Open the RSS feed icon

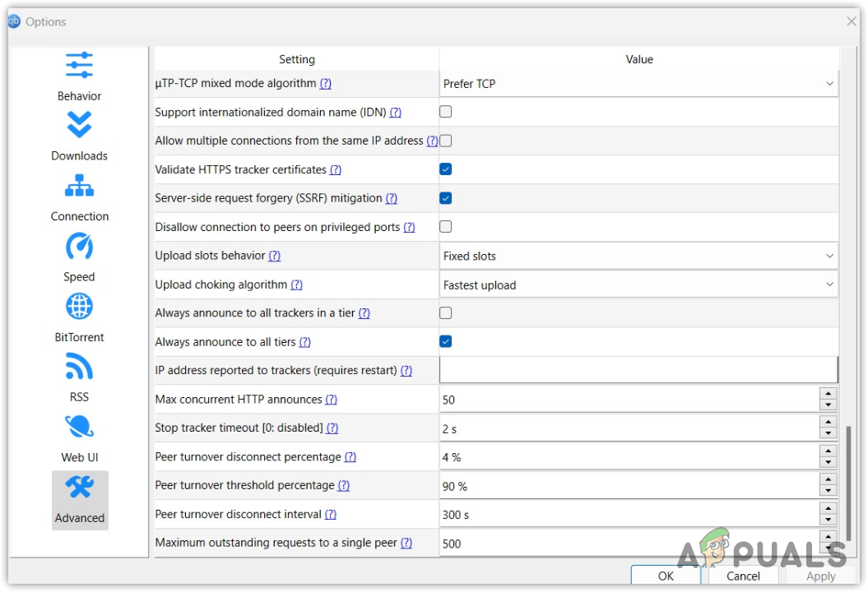tap(79, 368)
